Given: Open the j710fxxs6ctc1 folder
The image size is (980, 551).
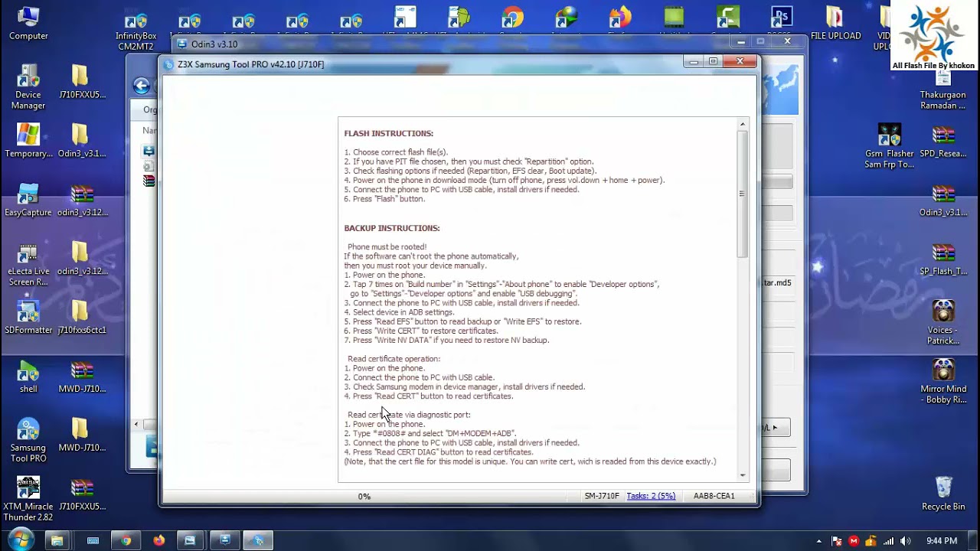Looking at the screenshot, I should click(x=81, y=318).
